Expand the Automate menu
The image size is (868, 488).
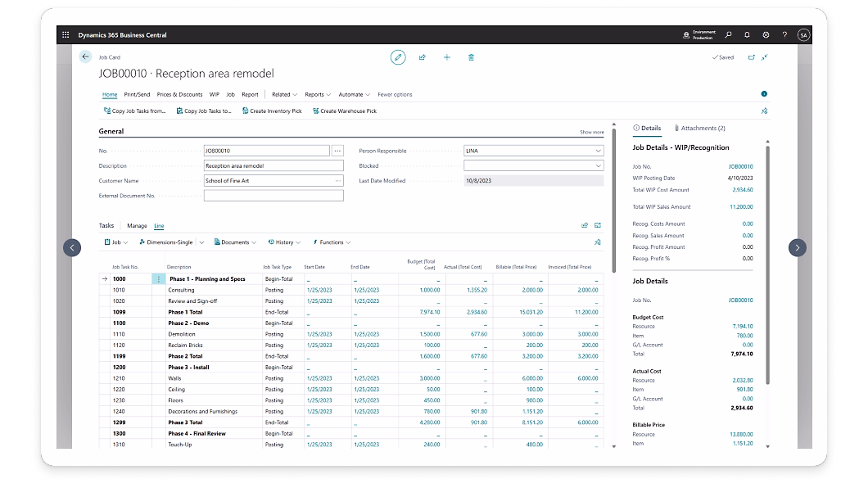(x=355, y=95)
